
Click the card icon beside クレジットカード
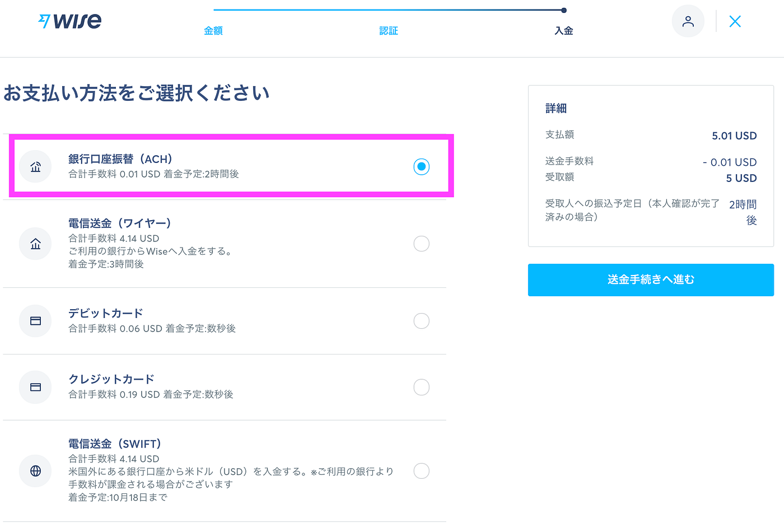[x=35, y=387]
